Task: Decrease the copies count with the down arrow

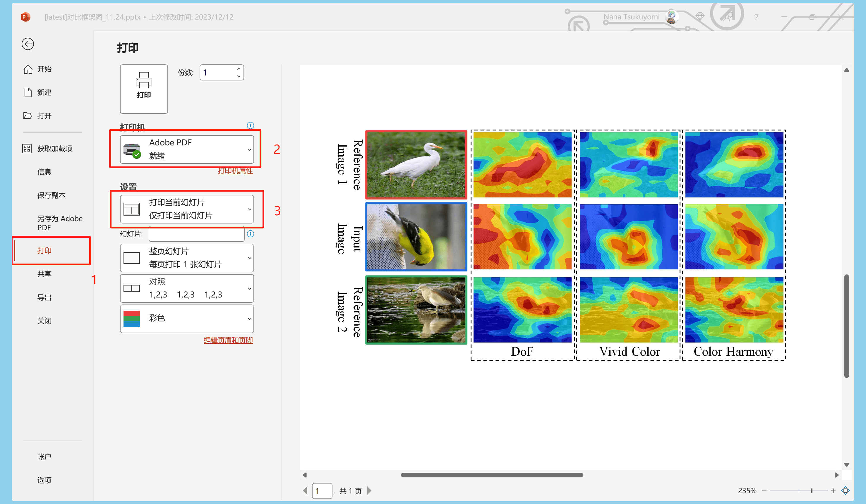Action: pos(239,76)
